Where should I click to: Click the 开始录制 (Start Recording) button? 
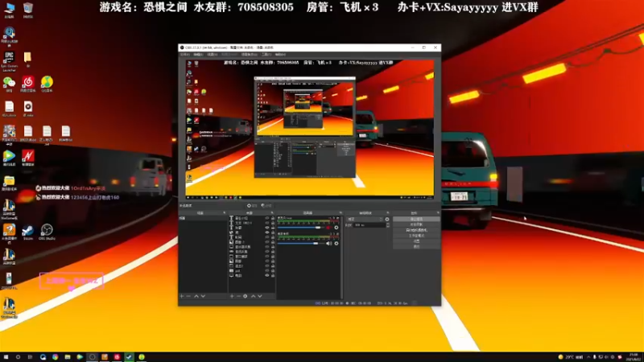tap(416, 224)
